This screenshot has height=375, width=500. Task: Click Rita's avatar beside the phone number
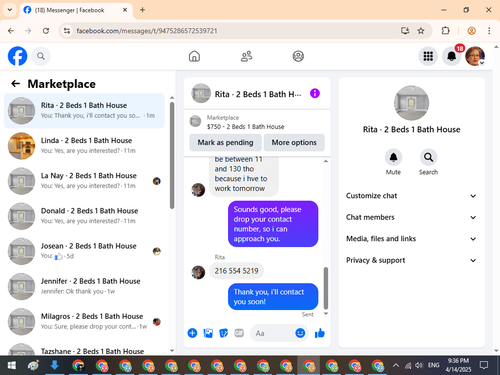click(198, 272)
